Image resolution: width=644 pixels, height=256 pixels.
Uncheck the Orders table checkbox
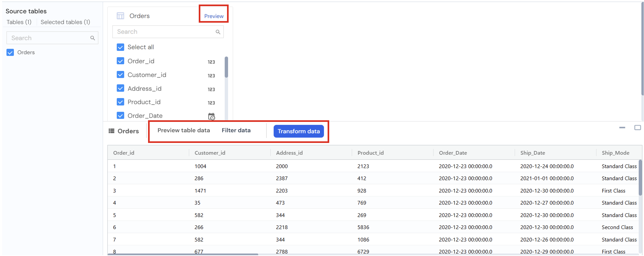tap(10, 53)
